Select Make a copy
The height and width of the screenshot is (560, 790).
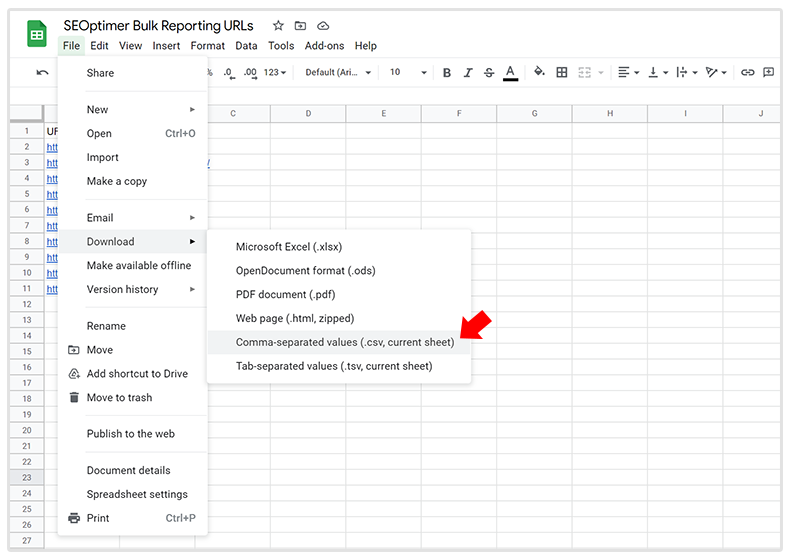click(x=133, y=181)
